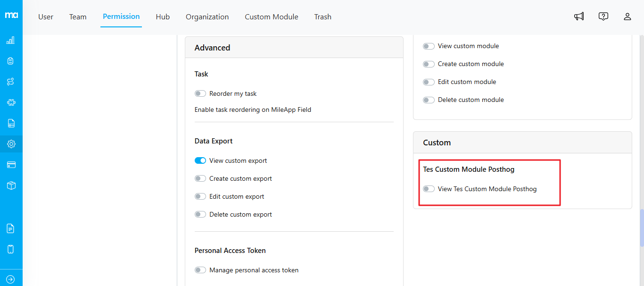This screenshot has width=644, height=286.
Task: Open the puzzle piece plugin icon
Action: pyautogui.click(x=11, y=102)
